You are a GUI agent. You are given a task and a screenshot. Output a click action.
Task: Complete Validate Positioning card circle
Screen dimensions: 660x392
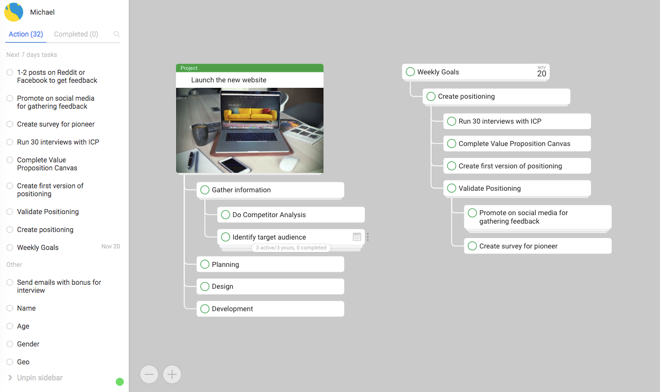(x=451, y=188)
